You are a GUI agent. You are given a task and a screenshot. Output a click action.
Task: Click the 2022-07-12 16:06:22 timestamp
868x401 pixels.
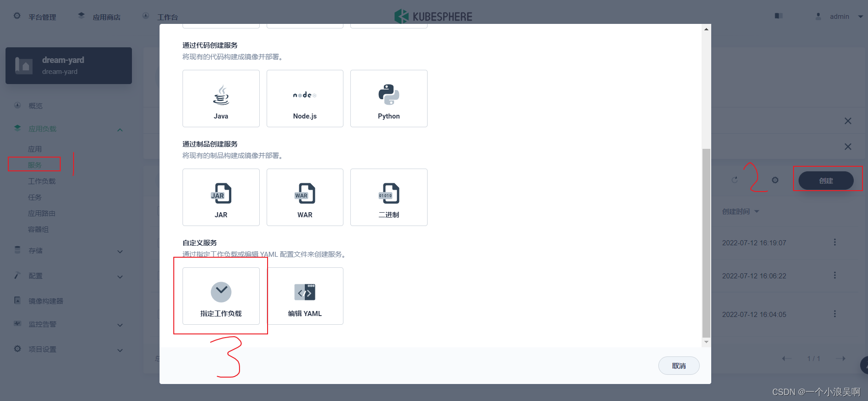754,276
